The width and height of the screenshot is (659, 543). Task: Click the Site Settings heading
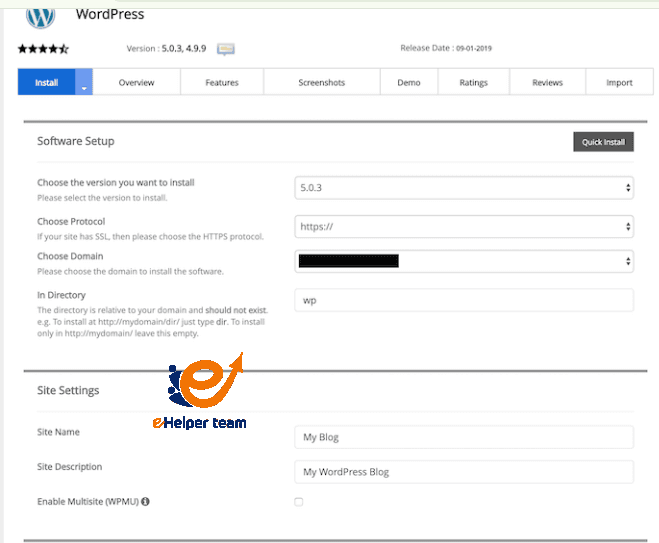pyautogui.click(x=68, y=390)
